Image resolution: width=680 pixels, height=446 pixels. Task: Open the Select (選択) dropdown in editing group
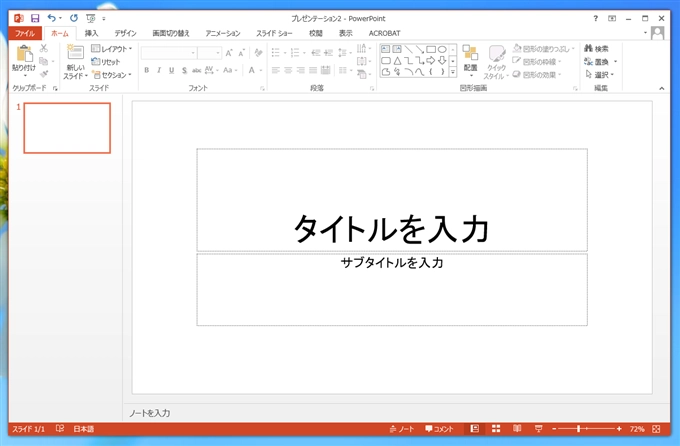[602, 74]
